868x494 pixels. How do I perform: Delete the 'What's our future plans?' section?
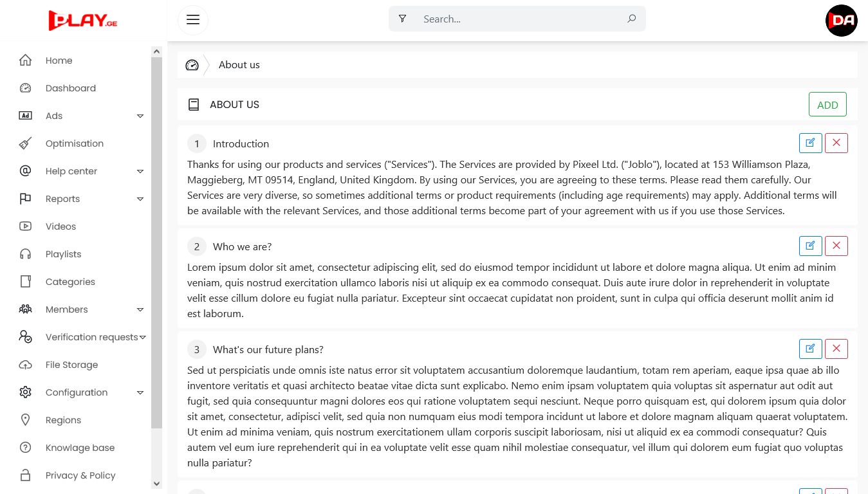836,349
